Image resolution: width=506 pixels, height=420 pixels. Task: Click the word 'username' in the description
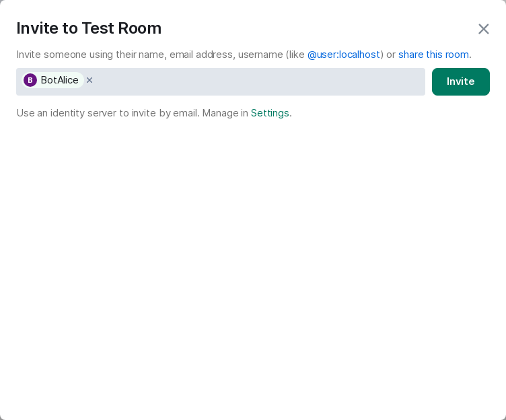pos(260,55)
